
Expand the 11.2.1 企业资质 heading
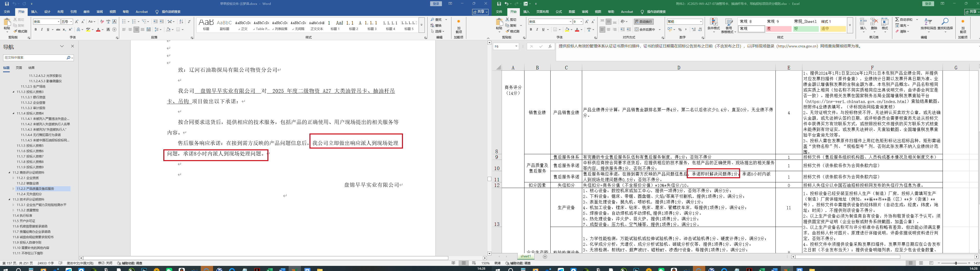[14, 178]
